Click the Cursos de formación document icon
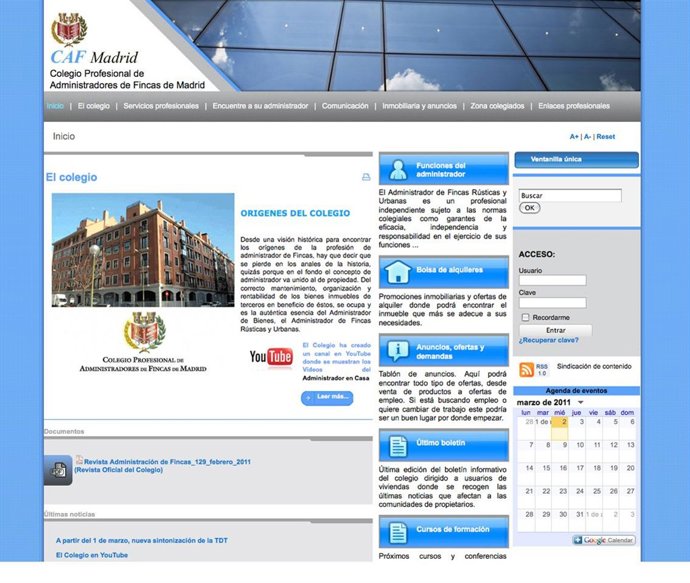 (x=398, y=532)
